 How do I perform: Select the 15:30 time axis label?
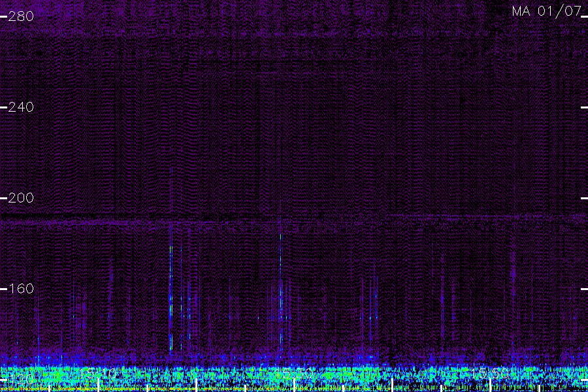coord(294,374)
